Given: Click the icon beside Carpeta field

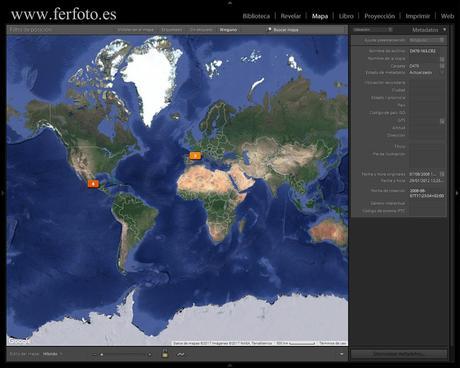Looking at the screenshot, I should 442,66.
